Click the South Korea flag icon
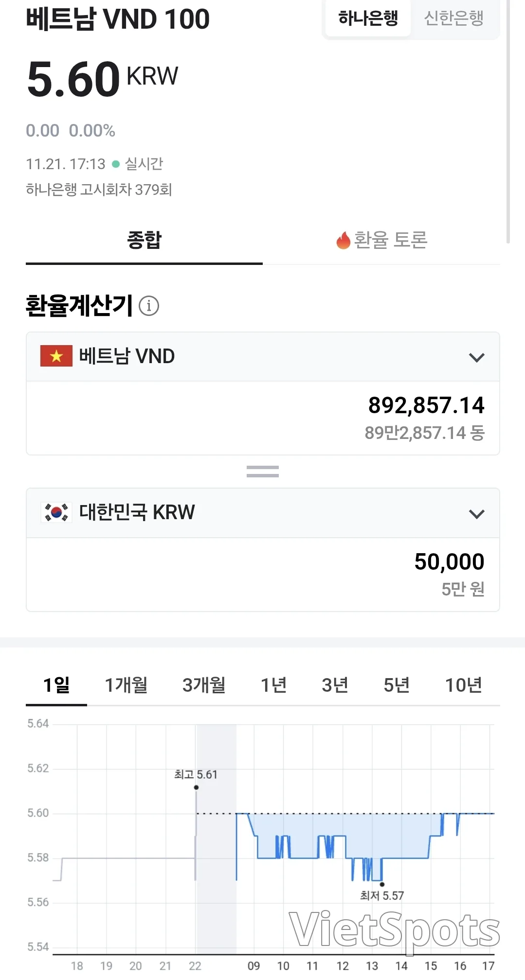Viewport: 525px width, 980px height. (56, 512)
